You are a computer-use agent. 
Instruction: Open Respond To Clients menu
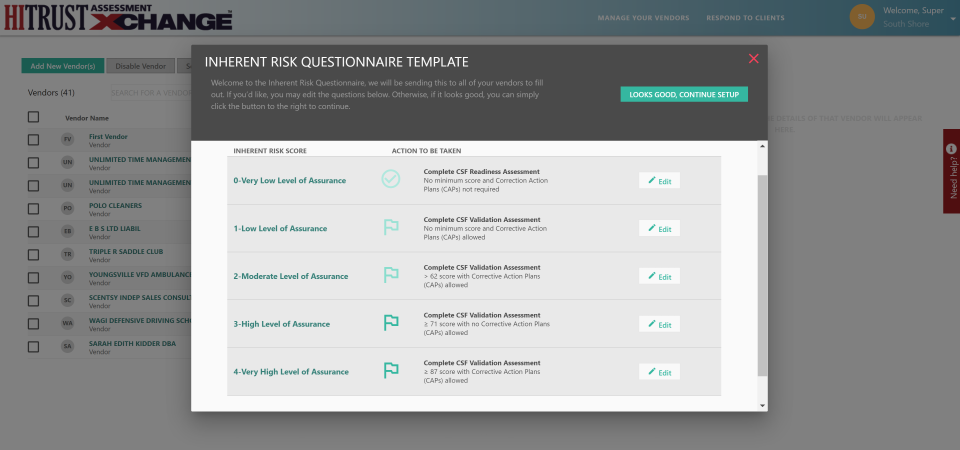click(745, 18)
